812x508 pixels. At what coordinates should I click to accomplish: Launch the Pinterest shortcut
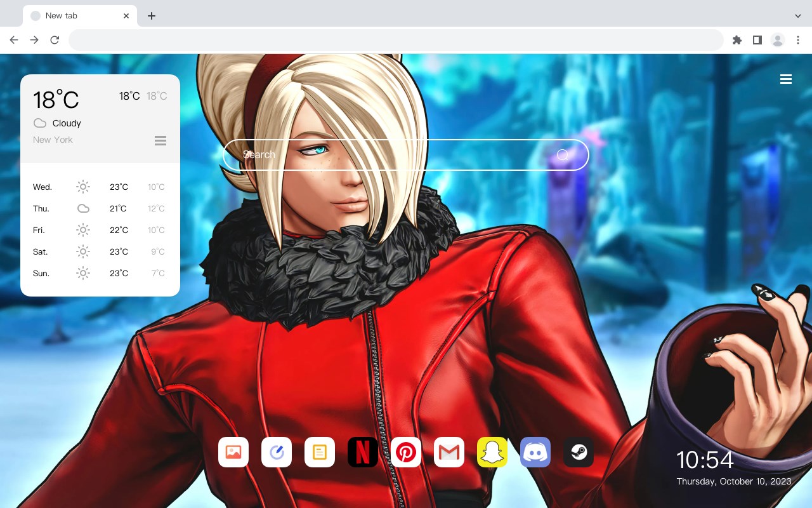406,452
